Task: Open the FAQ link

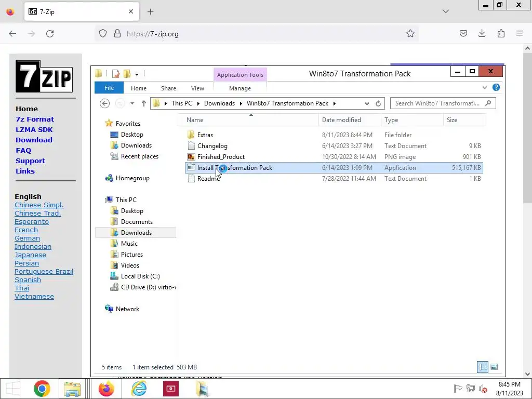Action: tap(23, 150)
